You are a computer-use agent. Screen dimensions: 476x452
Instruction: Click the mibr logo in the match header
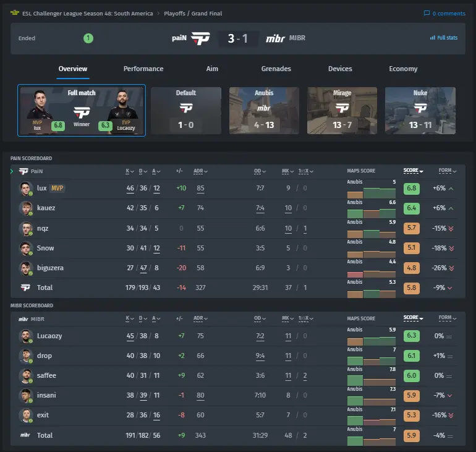tap(275, 38)
